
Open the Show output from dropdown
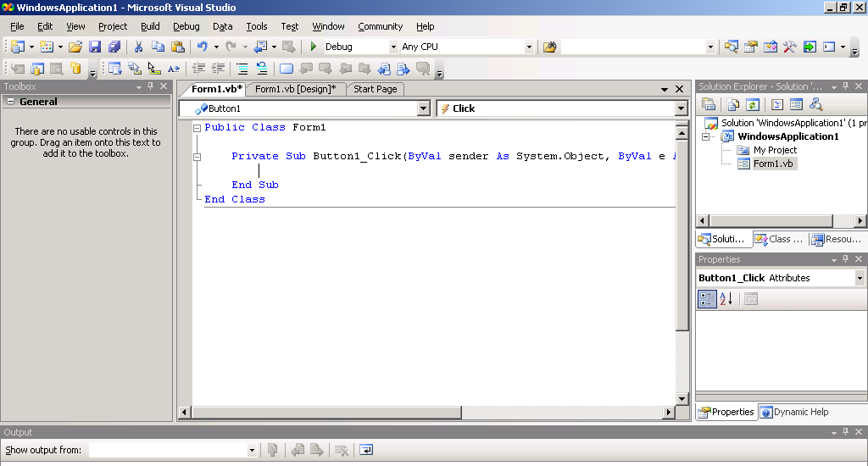coord(252,450)
